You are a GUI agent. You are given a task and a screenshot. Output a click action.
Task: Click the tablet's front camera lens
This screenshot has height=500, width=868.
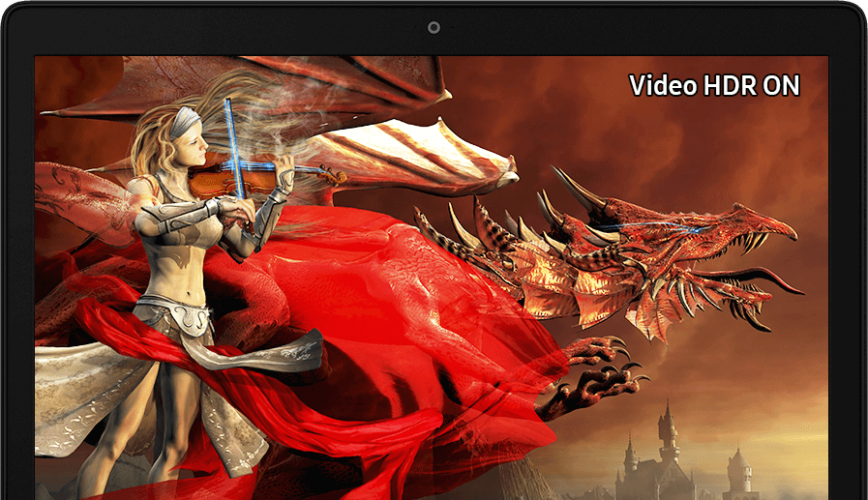434,28
